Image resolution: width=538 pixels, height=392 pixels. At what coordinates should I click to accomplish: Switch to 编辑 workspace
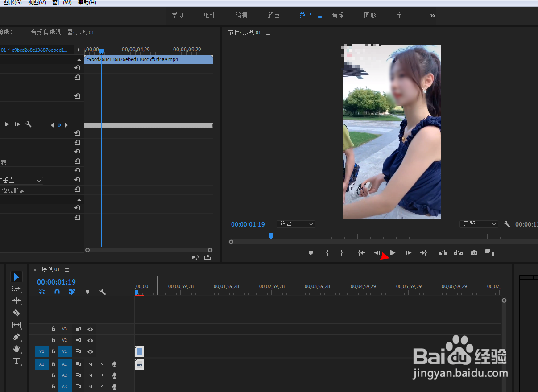pyautogui.click(x=241, y=15)
